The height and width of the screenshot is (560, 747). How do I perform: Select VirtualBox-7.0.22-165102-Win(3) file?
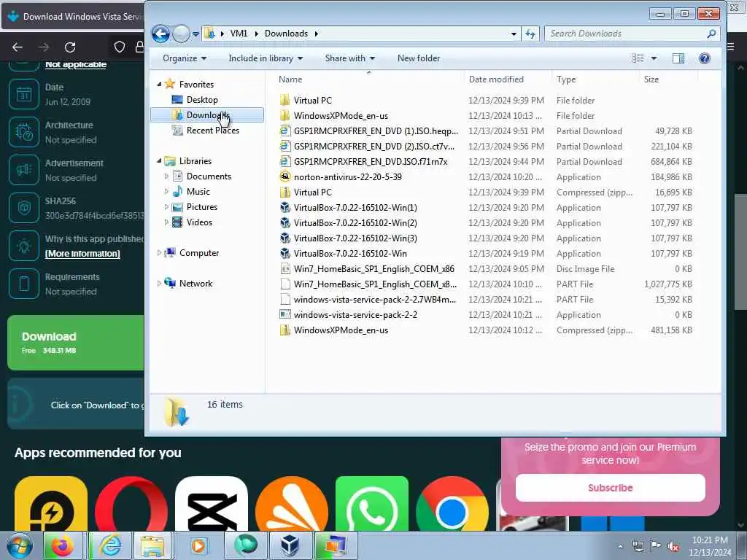pyautogui.click(x=355, y=238)
